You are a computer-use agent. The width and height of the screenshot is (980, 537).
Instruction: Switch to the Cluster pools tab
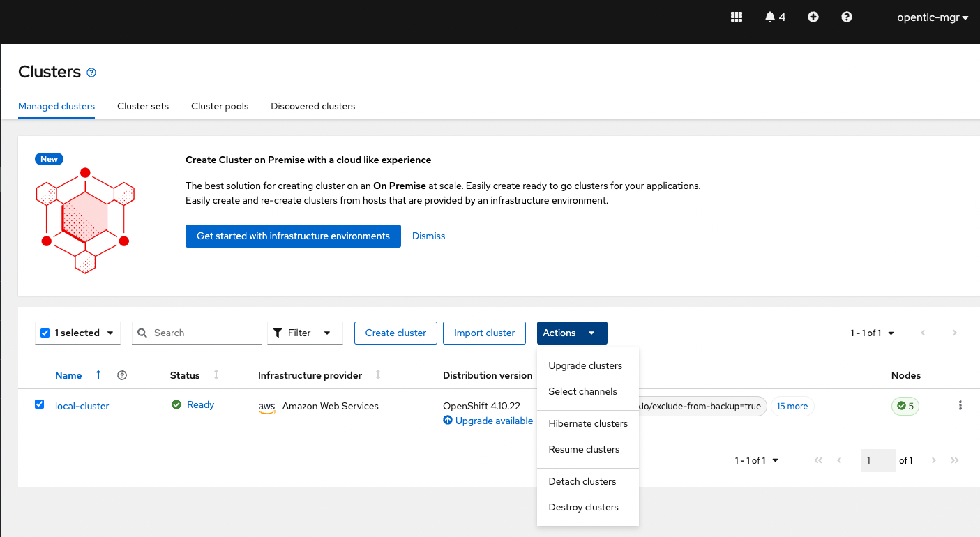220,106
